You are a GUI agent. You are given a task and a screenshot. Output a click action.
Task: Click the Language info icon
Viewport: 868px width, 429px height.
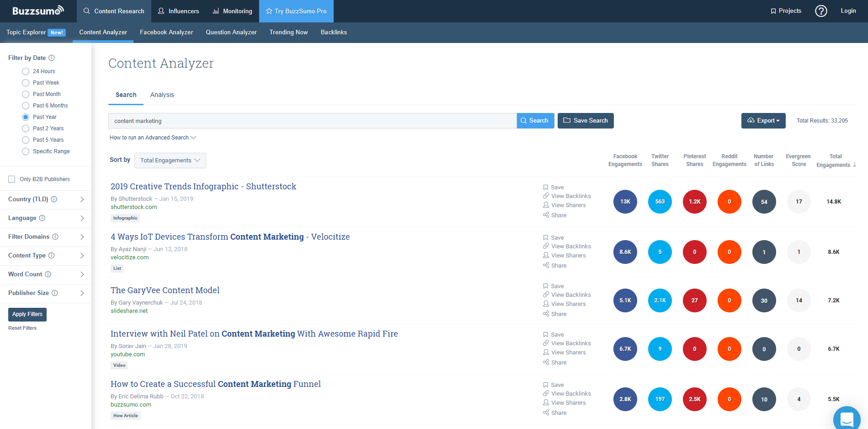tap(42, 218)
